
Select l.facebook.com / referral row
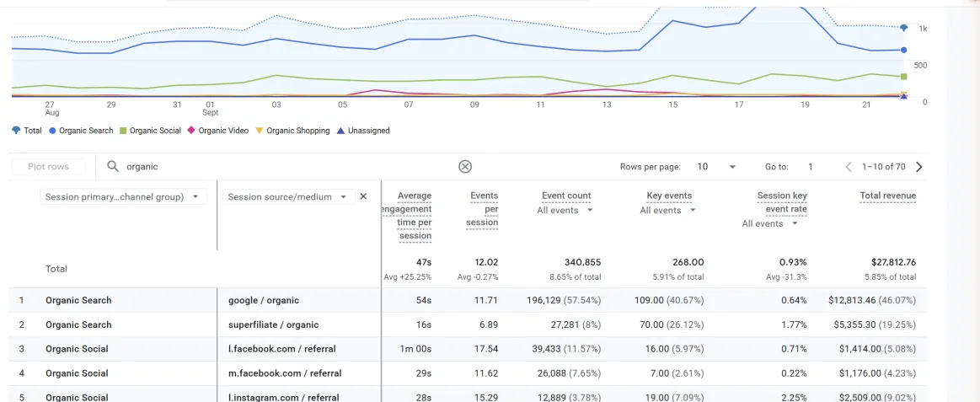469,349
